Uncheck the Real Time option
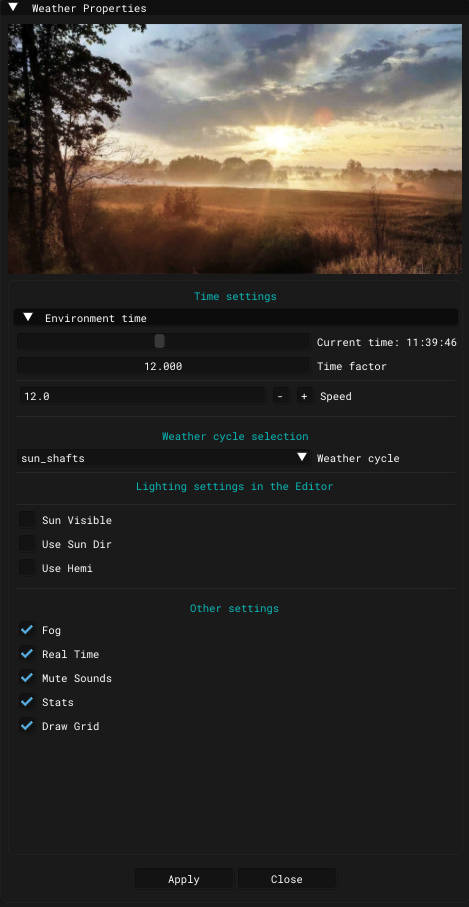Image resolution: width=469 pixels, height=907 pixels. tap(27, 654)
